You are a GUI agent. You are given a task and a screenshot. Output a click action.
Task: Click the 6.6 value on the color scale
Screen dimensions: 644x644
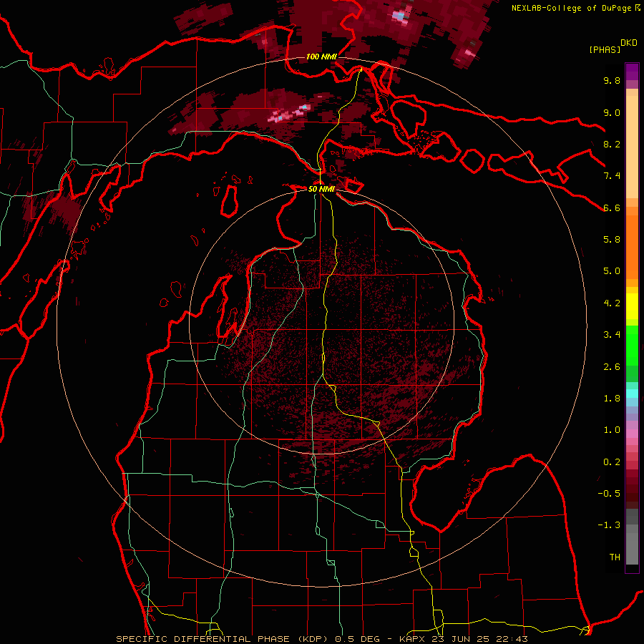click(612, 208)
